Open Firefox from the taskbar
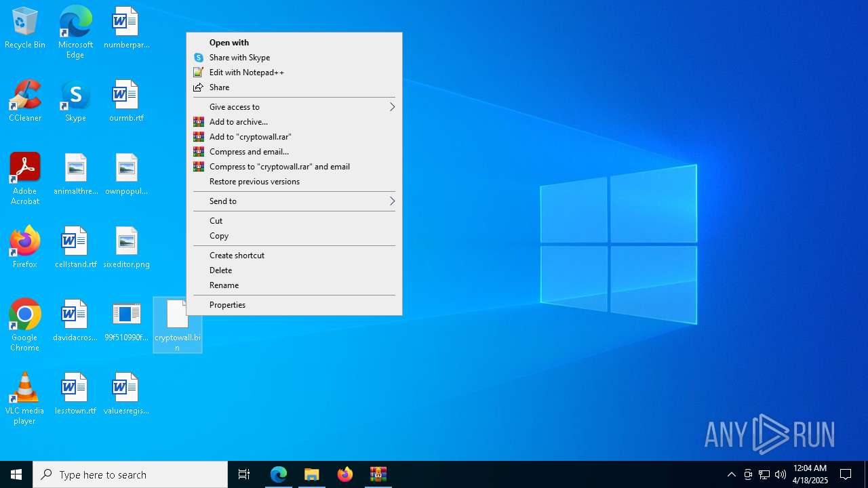 coord(345,474)
